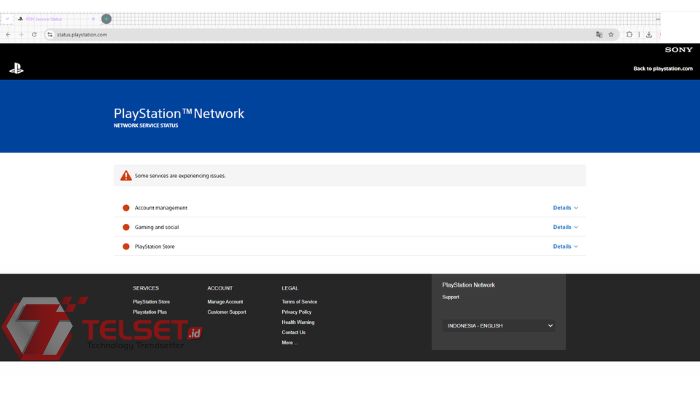Click red status dot for Gaming and social
Image resolution: width=700 pixels, height=394 pixels.
126,227
